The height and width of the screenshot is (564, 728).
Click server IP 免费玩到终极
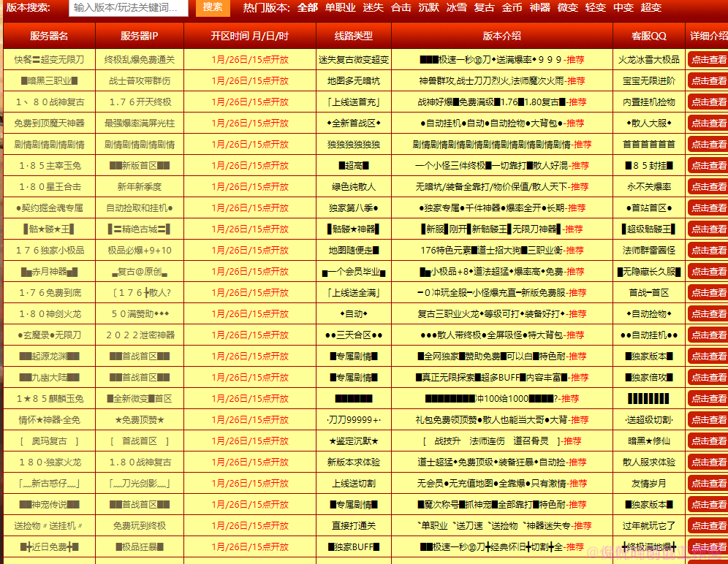click(x=140, y=526)
